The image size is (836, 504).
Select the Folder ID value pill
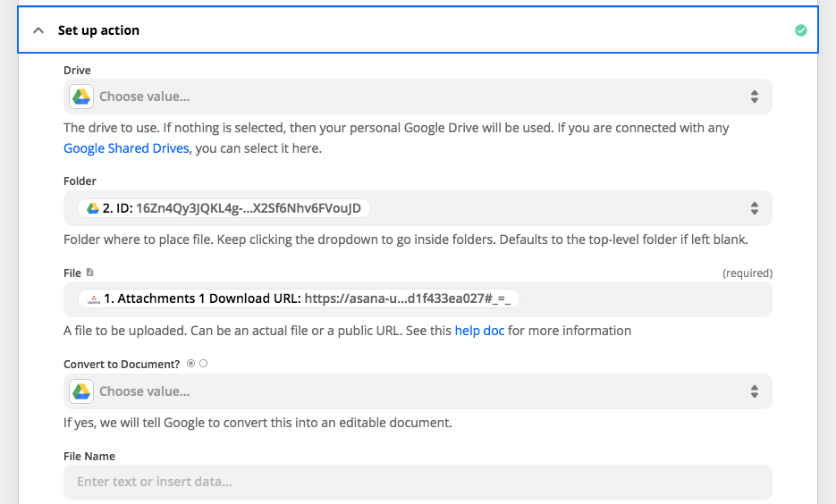[x=224, y=208]
